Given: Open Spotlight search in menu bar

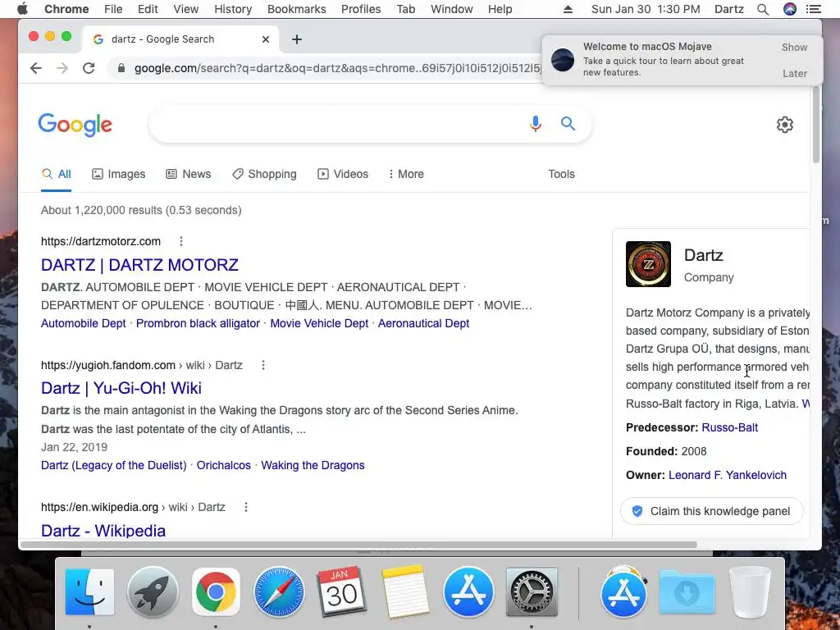Looking at the screenshot, I should coord(763,9).
